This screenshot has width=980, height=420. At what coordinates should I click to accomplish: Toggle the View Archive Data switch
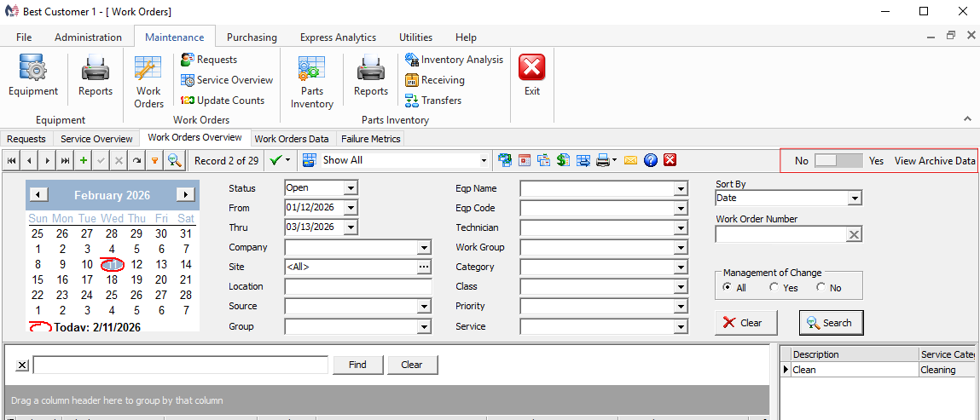[838, 160]
